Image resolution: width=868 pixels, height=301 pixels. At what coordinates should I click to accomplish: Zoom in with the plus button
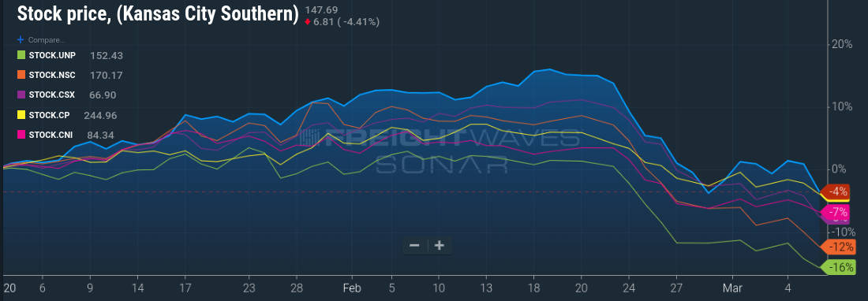pos(440,246)
